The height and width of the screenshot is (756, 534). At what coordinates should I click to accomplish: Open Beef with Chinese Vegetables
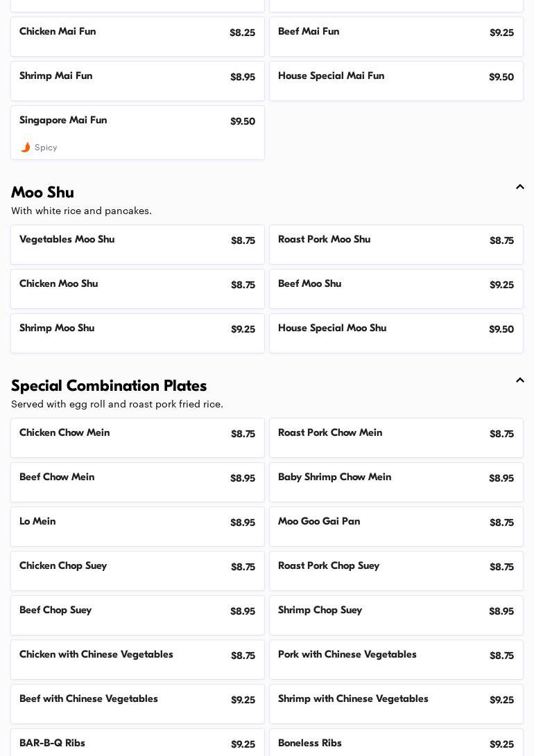pyautogui.click(x=137, y=703)
